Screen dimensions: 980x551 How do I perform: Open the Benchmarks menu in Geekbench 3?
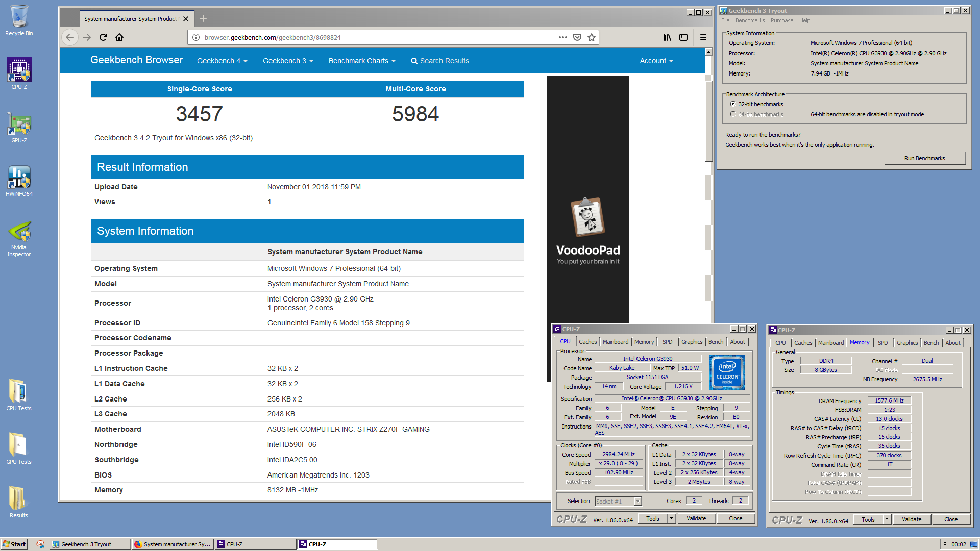click(x=750, y=20)
